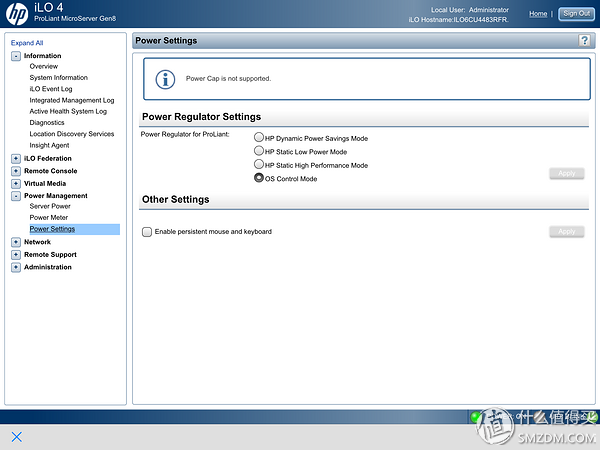Viewport: 600px width, 450px height.
Task: Open Active Health System Log
Action: pyautogui.click(x=68, y=111)
